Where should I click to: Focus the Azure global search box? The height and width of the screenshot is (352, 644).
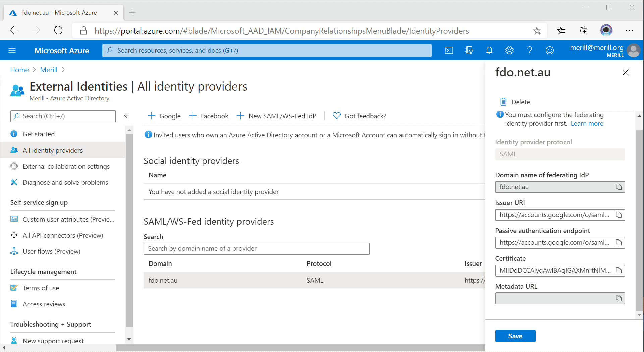click(267, 50)
